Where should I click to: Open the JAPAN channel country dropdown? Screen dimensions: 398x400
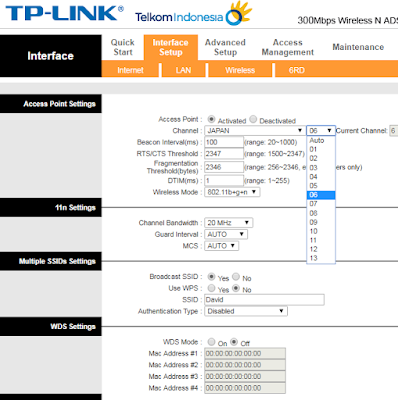(x=255, y=131)
